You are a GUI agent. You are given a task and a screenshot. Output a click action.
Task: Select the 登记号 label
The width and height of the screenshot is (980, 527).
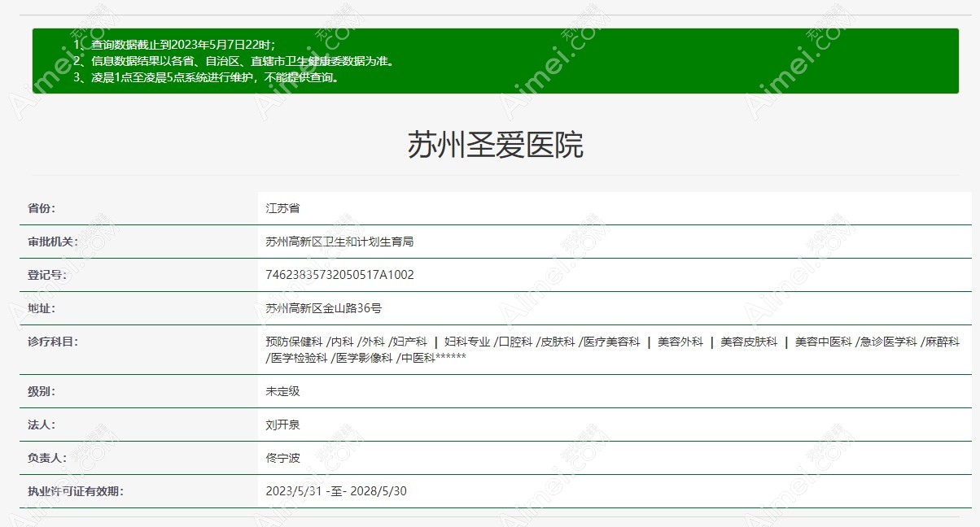[47, 275]
